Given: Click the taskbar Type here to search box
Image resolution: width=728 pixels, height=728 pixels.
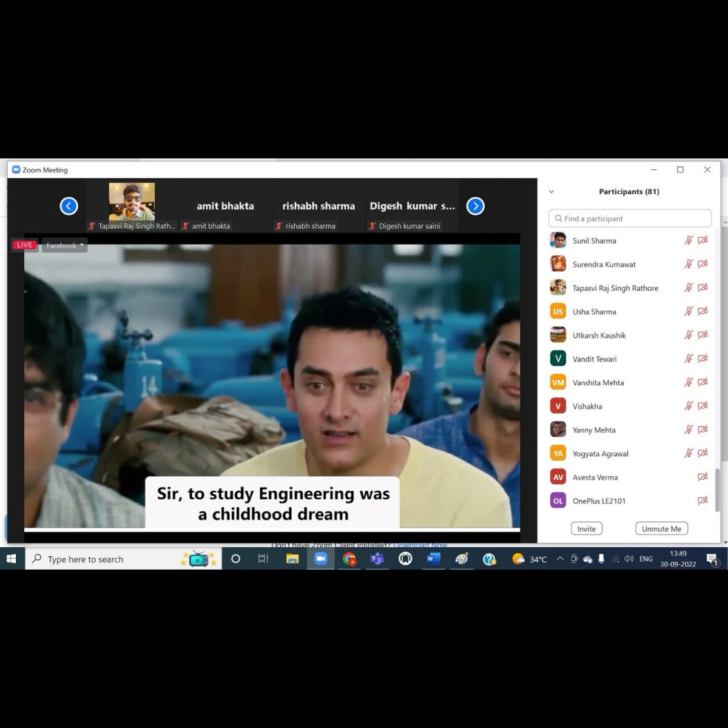Looking at the screenshot, I should pyautogui.click(x=124, y=559).
